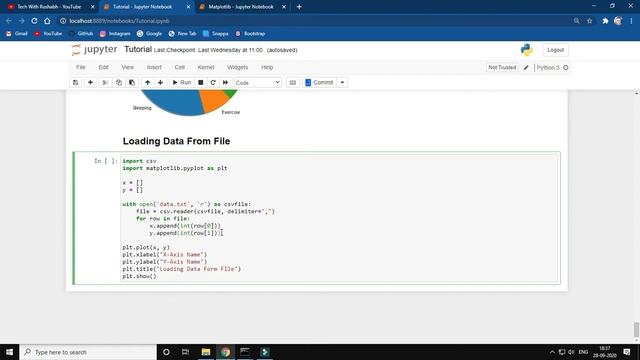Click the Loading Data From File heading
This screenshot has height=360, width=640.
(176, 141)
